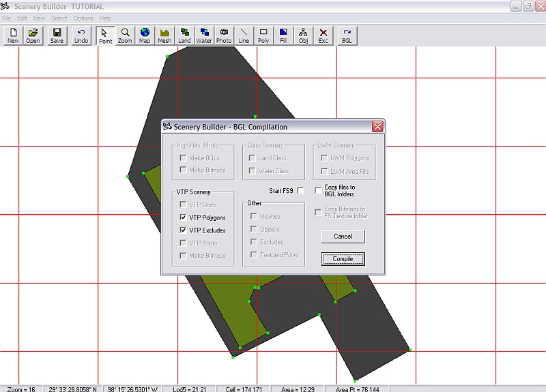Click the LWM Polygons checkbox
Viewport: 546px width, 392px height.
pyautogui.click(x=324, y=157)
